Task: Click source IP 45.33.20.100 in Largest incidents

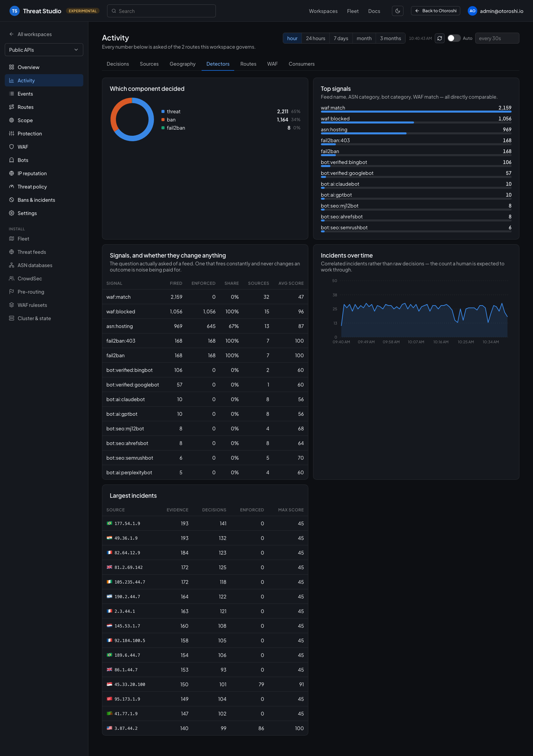Action: tap(130, 685)
